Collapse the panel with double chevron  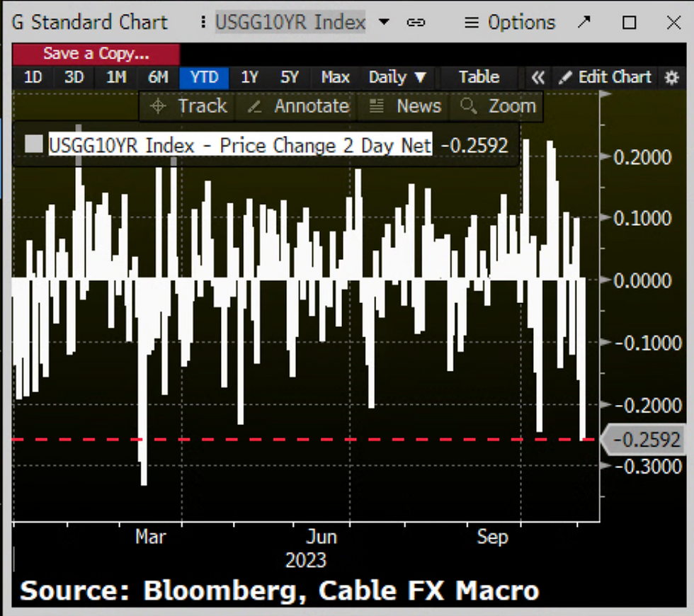tap(537, 78)
